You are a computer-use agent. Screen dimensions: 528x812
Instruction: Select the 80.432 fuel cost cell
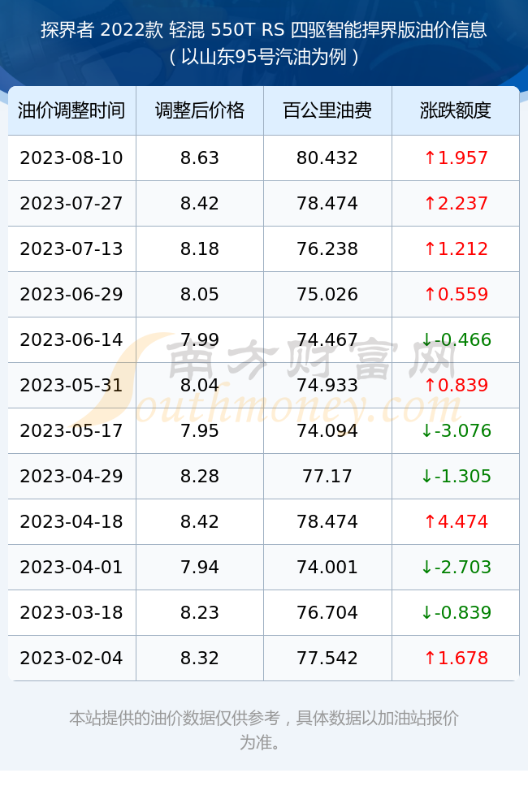point(327,158)
